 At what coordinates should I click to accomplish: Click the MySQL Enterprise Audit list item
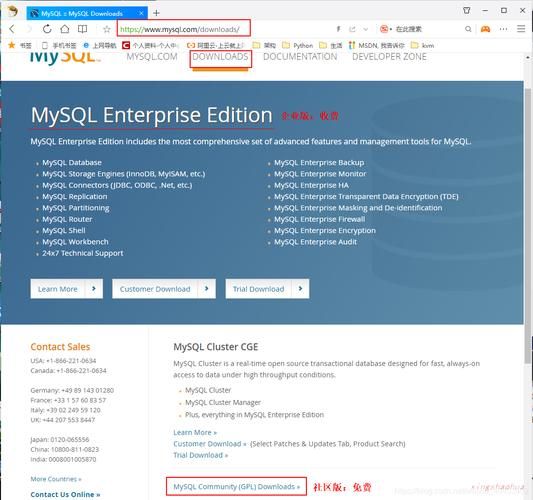tap(315, 242)
